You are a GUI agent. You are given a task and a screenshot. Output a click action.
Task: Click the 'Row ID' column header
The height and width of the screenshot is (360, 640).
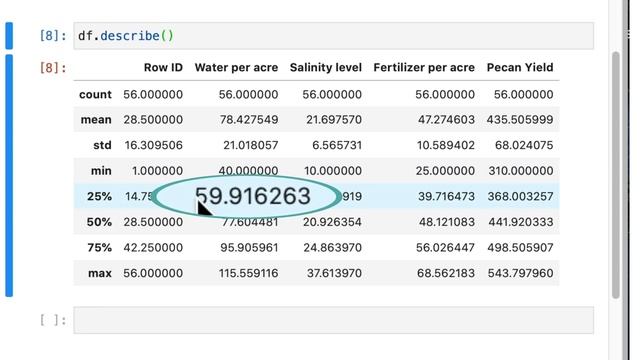click(163, 67)
